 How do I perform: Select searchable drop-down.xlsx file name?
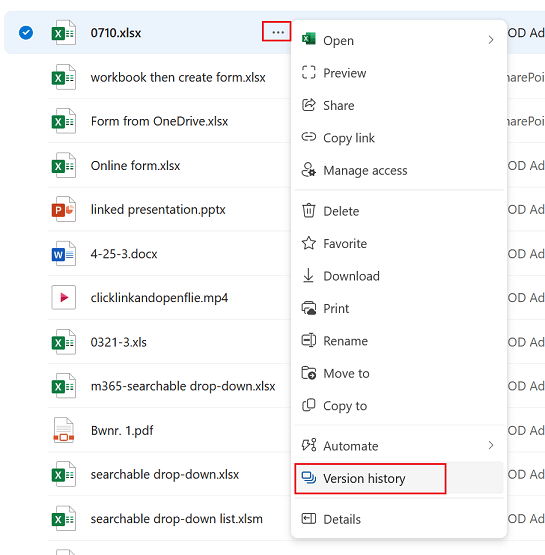coord(165,475)
